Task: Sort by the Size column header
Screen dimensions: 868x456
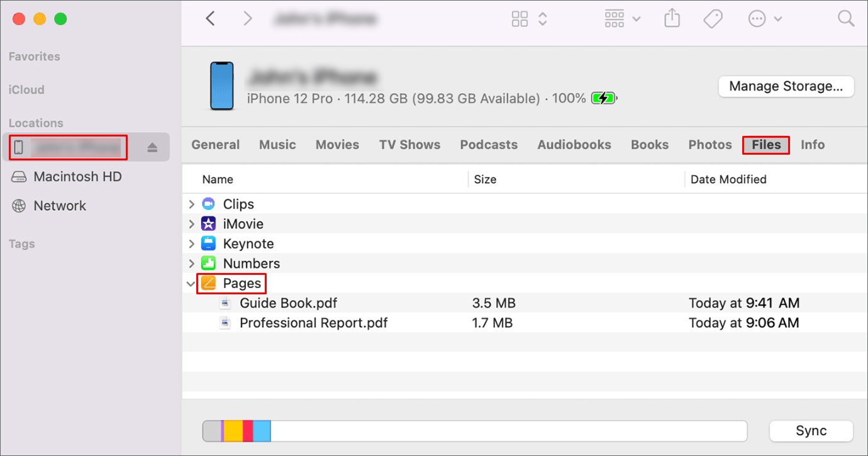Action: coord(485,179)
